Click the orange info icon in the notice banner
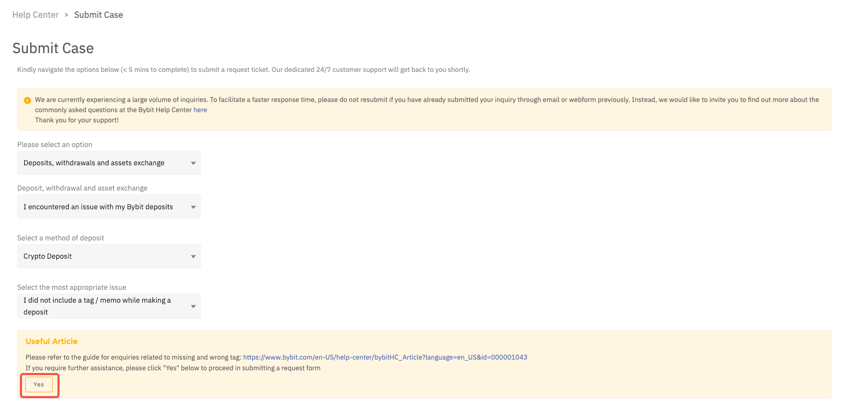868x410 pixels. tap(27, 100)
